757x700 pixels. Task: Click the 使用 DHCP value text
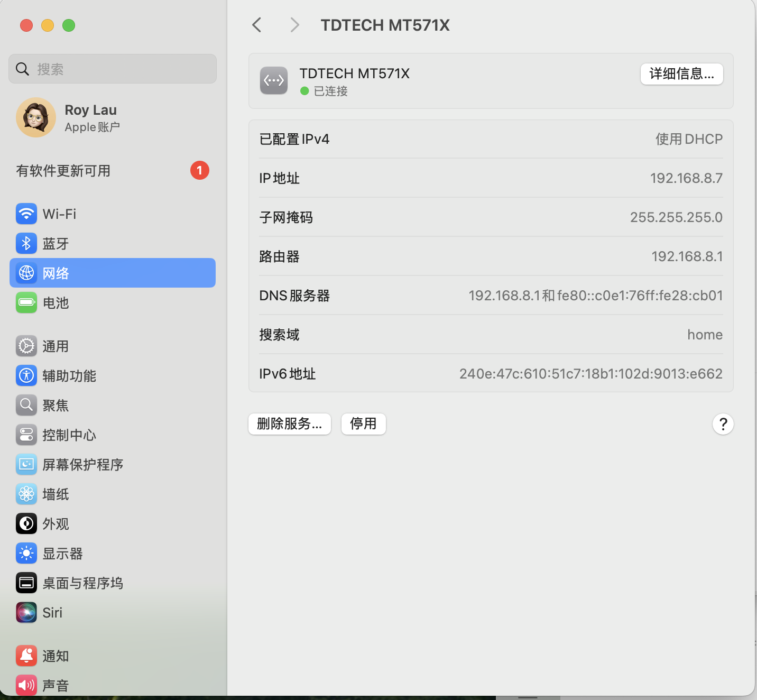(689, 139)
